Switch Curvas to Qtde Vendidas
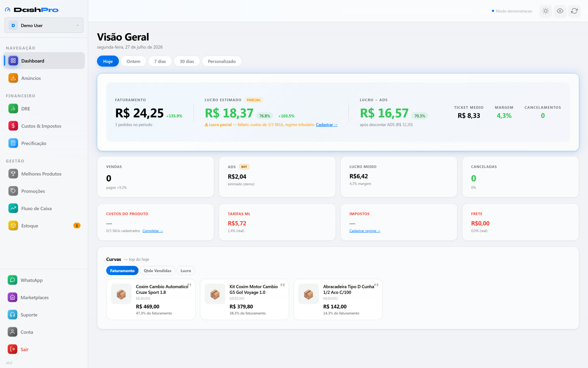 [158, 271]
